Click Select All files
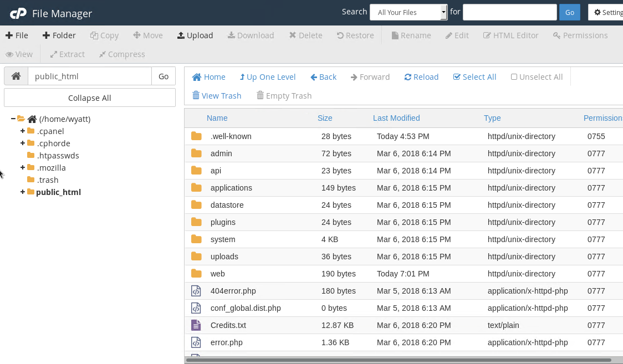Screen dimensions: 623x364 [x=475, y=77]
